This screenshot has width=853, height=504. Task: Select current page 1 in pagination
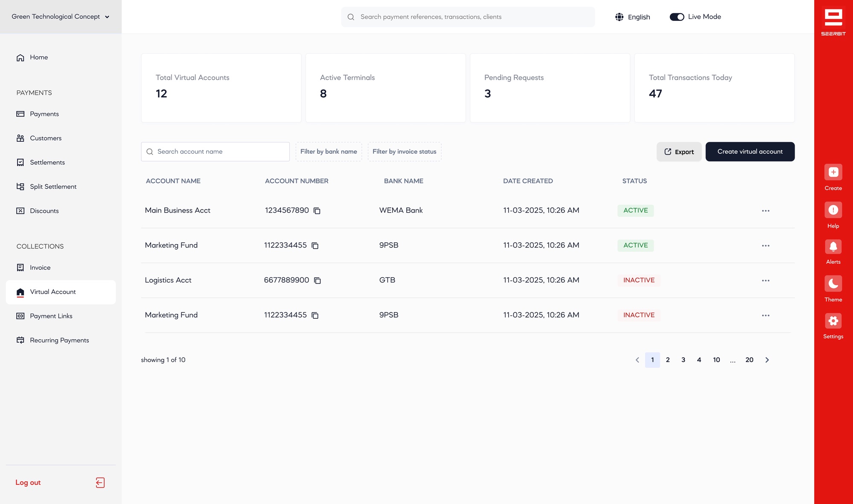pos(652,360)
